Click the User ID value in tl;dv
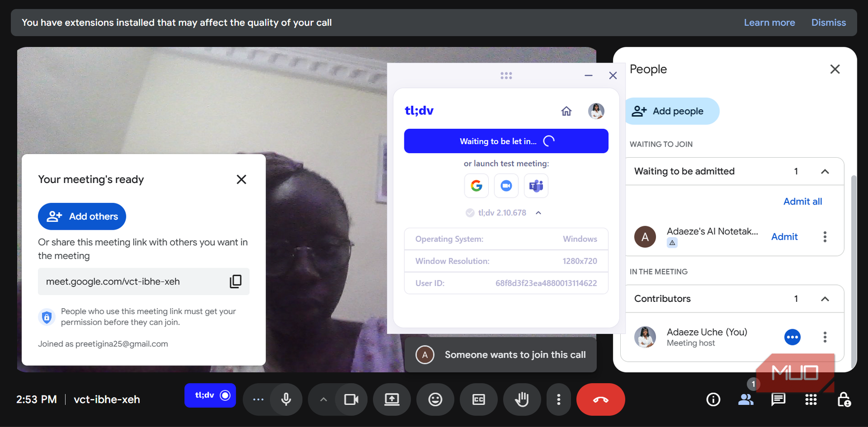 546,283
